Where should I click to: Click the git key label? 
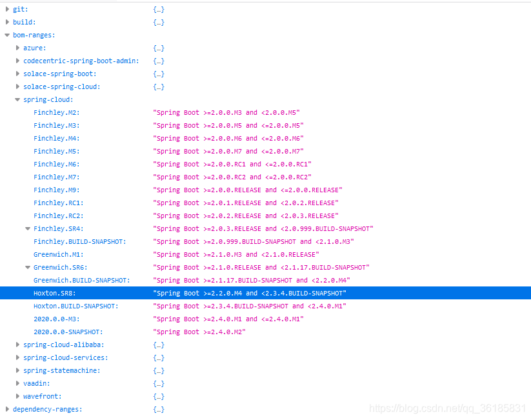pyautogui.click(x=21, y=9)
